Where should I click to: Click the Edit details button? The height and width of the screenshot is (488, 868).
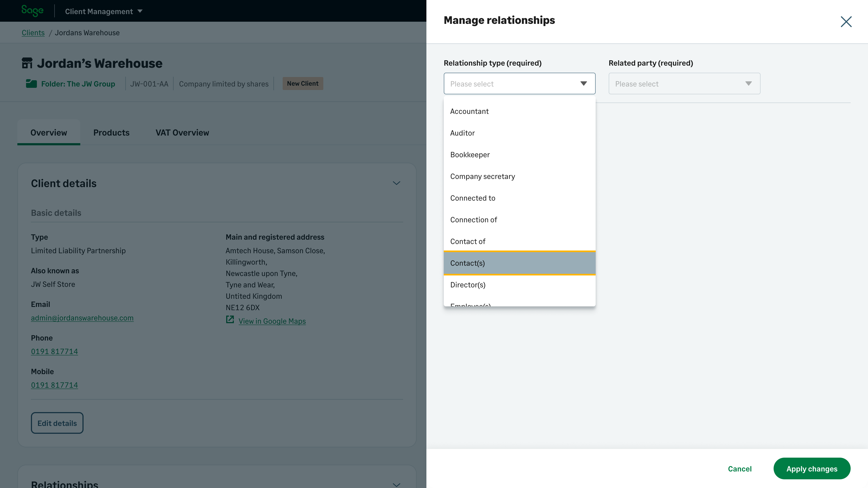click(x=57, y=423)
